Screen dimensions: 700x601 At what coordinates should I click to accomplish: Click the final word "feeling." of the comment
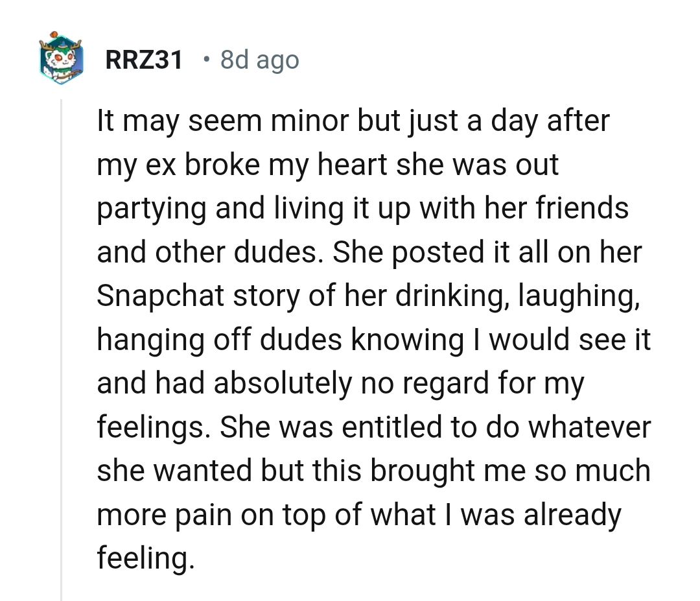tap(145, 558)
